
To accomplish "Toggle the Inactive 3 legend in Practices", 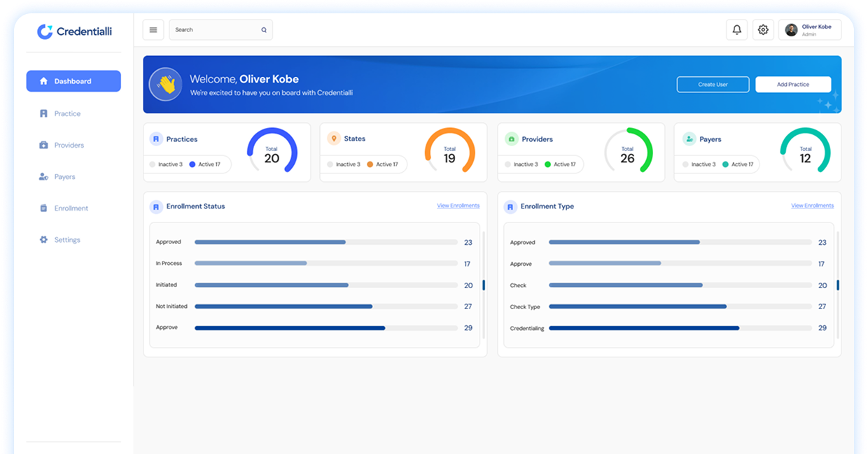I will pyautogui.click(x=166, y=164).
